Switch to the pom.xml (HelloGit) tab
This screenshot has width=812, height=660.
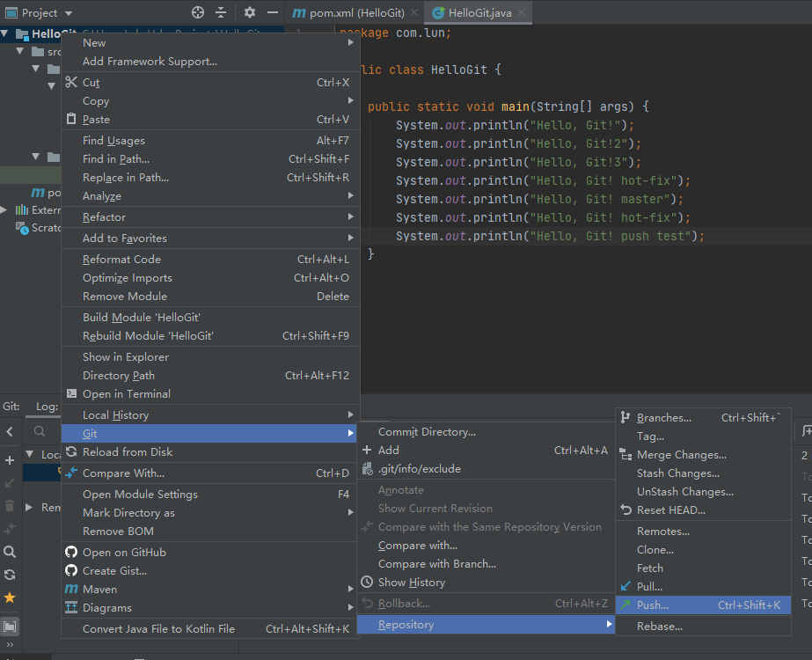point(355,12)
